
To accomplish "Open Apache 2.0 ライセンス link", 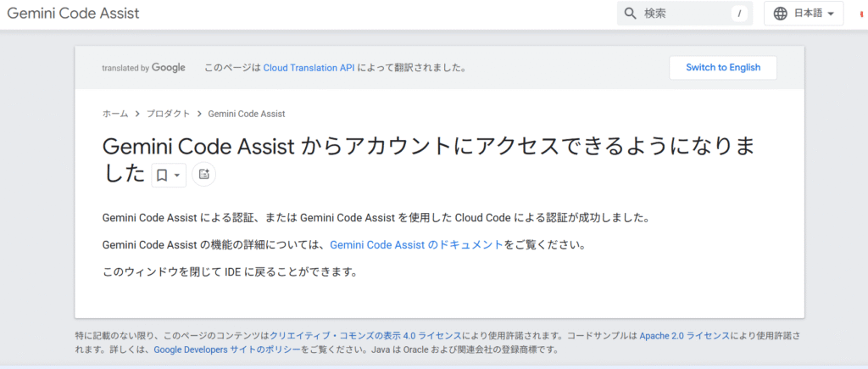I will coord(684,336).
